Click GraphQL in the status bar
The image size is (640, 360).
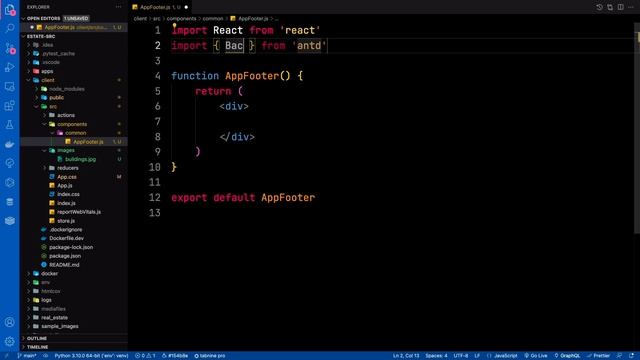click(567, 356)
